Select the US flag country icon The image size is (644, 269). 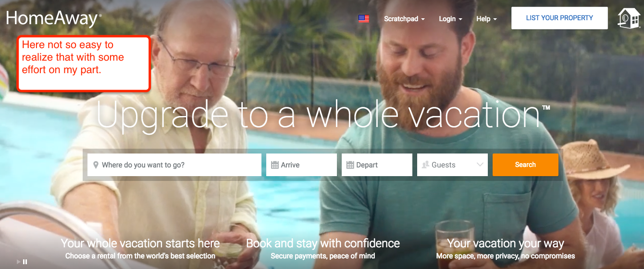point(364,19)
